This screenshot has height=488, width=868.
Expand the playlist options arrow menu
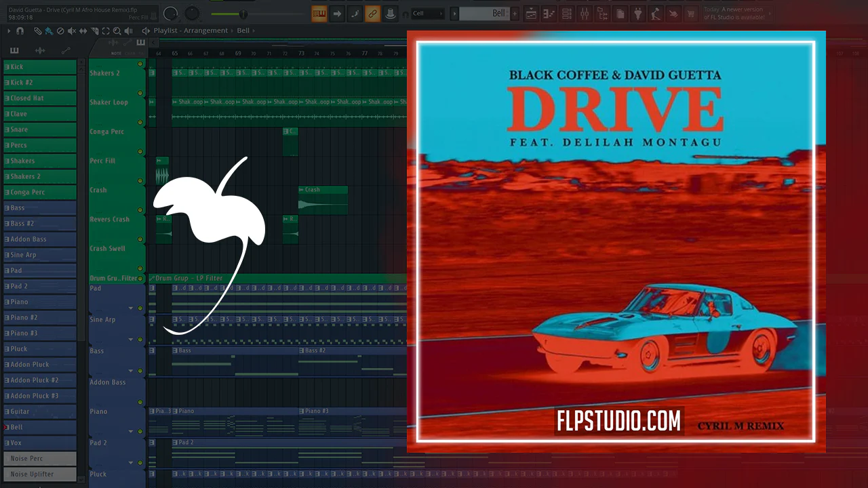9,31
